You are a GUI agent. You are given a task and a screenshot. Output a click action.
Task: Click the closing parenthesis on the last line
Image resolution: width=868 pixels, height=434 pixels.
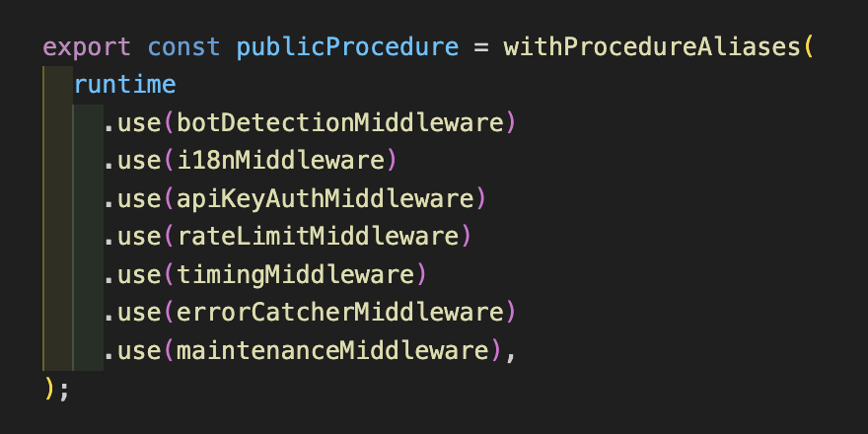(x=48, y=388)
